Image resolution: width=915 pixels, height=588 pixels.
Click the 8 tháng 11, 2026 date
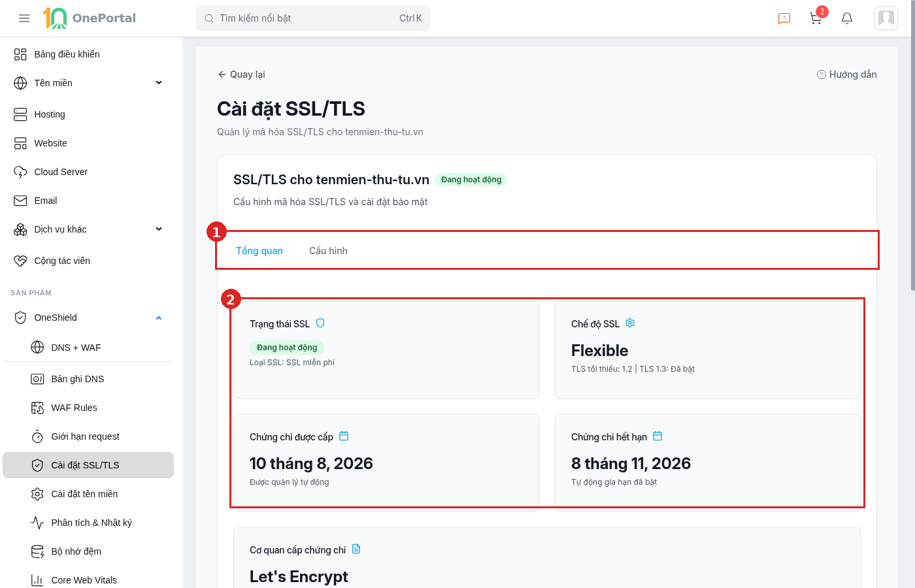point(631,463)
